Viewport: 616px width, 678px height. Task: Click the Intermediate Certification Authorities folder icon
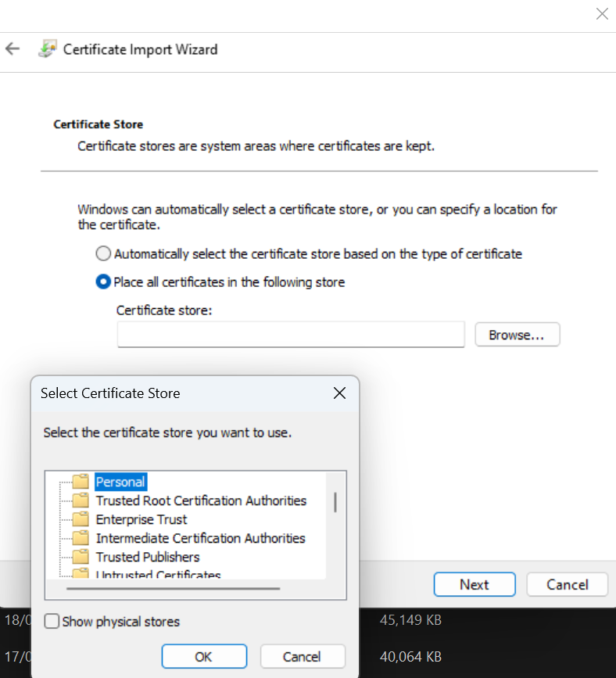pos(81,538)
